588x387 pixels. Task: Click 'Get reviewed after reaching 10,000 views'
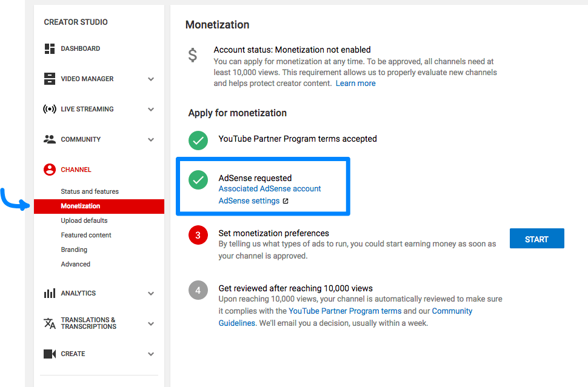[x=295, y=288]
